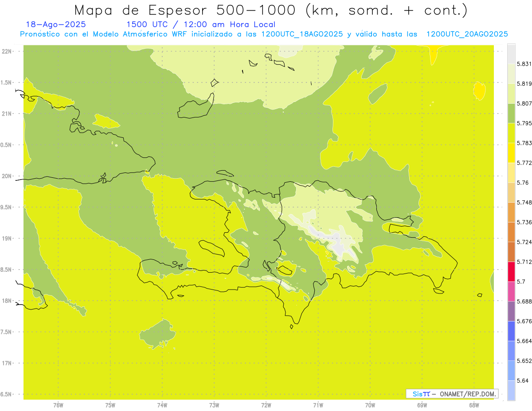532x411 pixels.
Task: Click the bright yellow swatch between 5.783 and 5.772
Action: pos(511,153)
